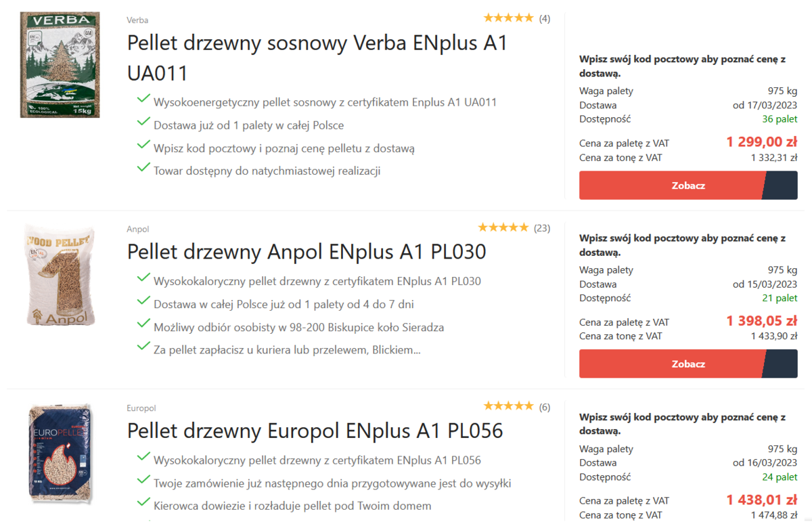Click the Anpol brand label
The height and width of the screenshot is (524, 812).
[138, 230]
